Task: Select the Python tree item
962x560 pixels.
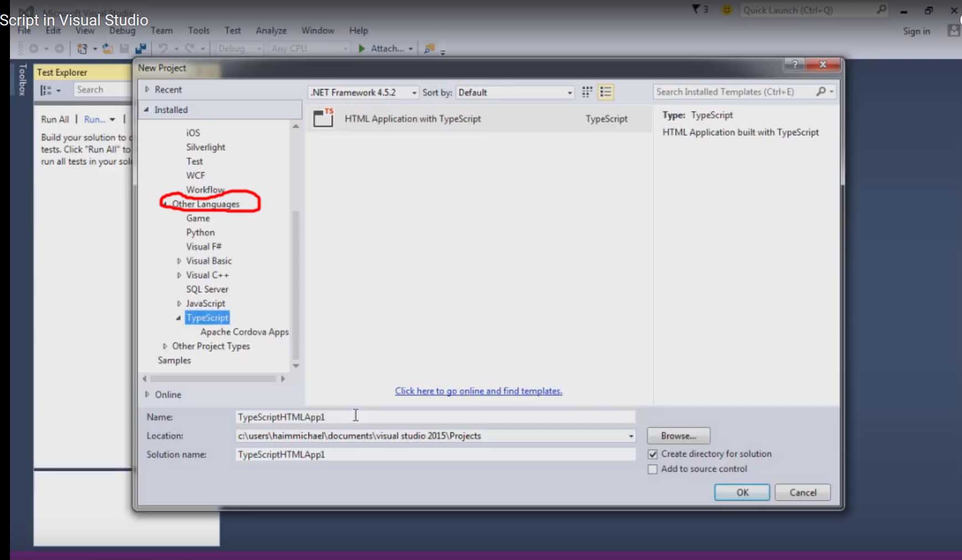Action: (200, 233)
